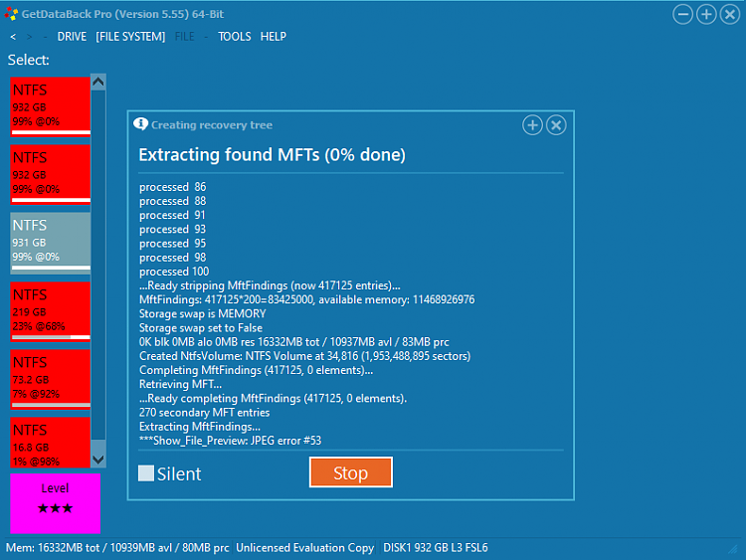Open the greyed FILE menu
Image resolution: width=746 pixels, height=560 pixels.
point(185,37)
